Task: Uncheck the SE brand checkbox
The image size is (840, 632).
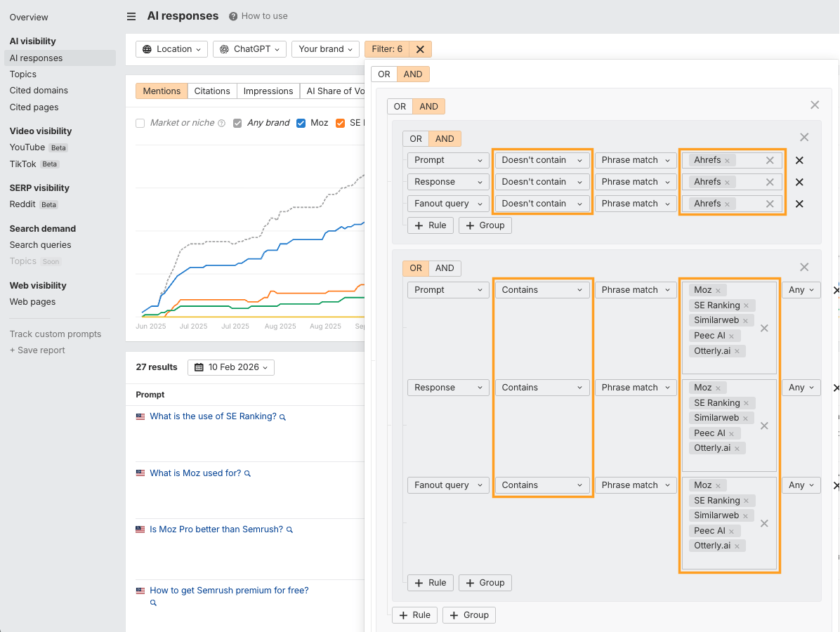Action: [340, 122]
